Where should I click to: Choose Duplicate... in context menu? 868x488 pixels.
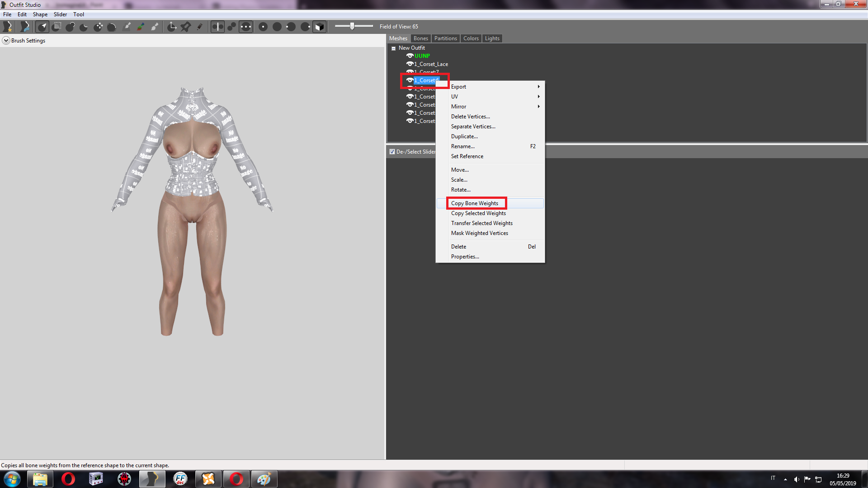tap(490, 136)
